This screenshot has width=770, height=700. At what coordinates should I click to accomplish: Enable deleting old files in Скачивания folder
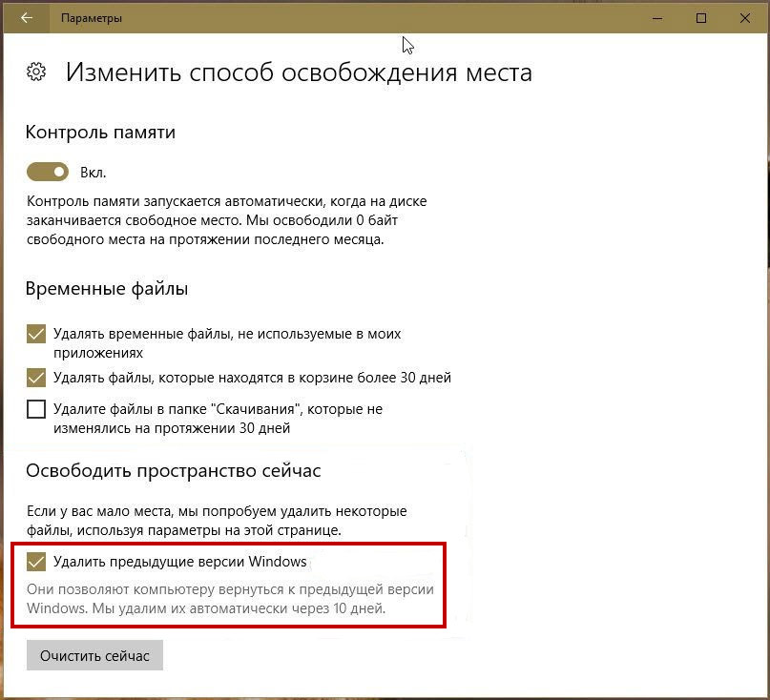coord(36,409)
